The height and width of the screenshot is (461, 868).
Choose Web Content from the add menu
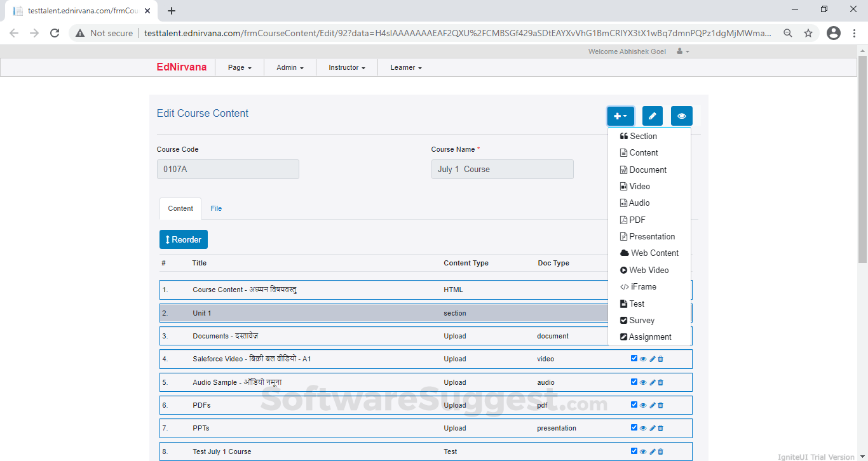click(x=654, y=253)
